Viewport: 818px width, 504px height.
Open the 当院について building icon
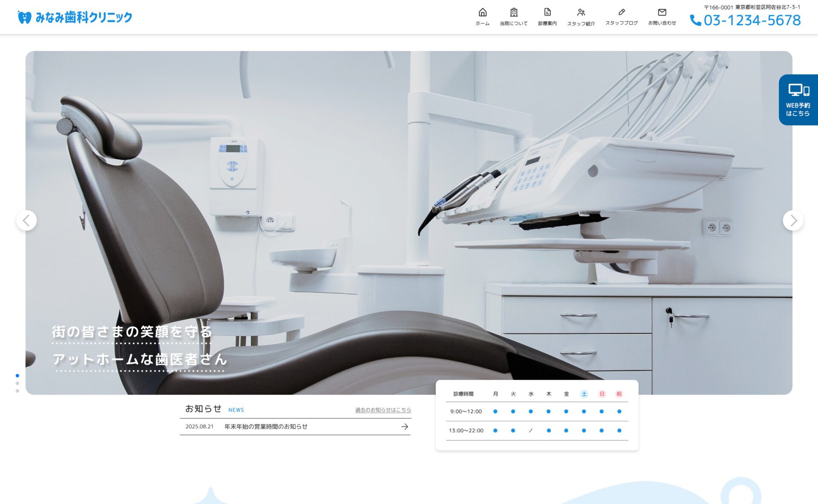click(x=514, y=12)
